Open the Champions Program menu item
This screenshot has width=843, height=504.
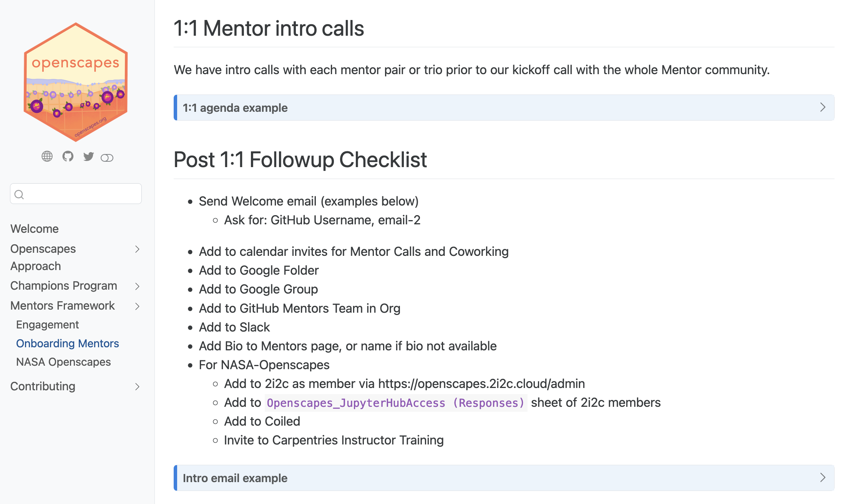[64, 286]
